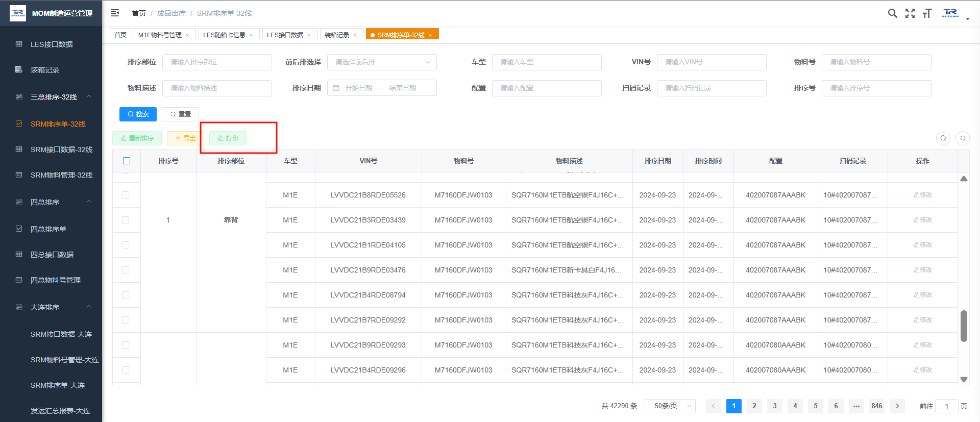Click the 四总接口数据 sidebar icon

19,255
